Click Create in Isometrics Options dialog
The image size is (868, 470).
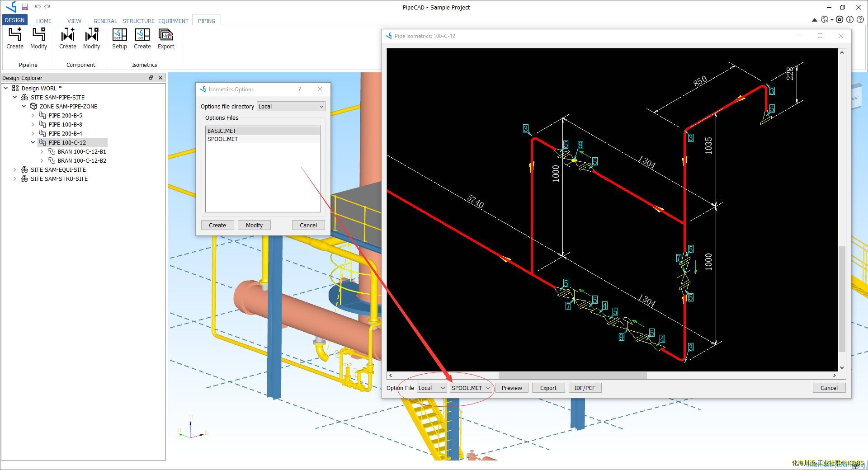tap(217, 225)
